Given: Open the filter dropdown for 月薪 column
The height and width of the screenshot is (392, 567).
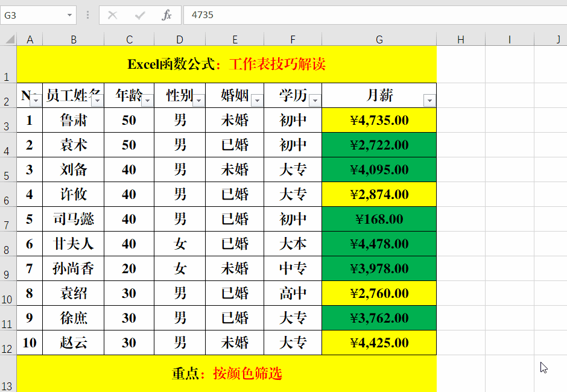Looking at the screenshot, I should click(x=429, y=101).
